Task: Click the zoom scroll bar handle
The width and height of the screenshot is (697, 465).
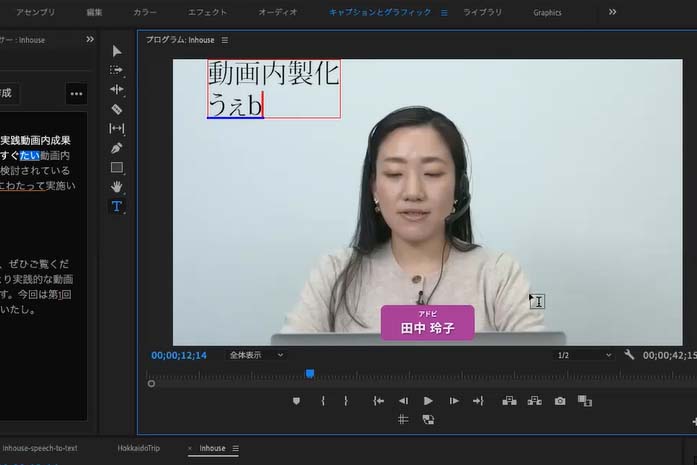Action: coord(151,383)
